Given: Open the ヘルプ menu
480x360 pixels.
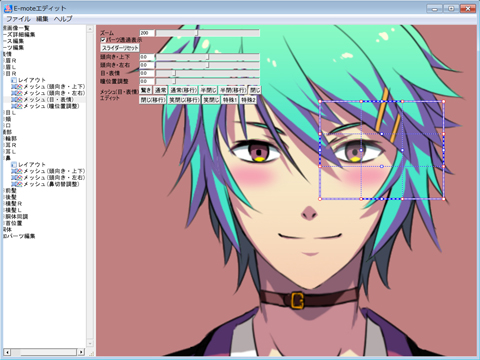Looking at the screenshot, I should (x=63, y=19).
